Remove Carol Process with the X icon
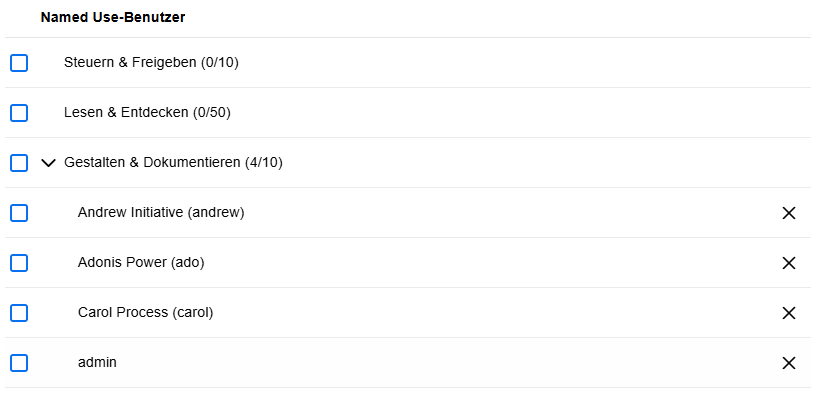This screenshot has height=398, width=819. point(788,313)
